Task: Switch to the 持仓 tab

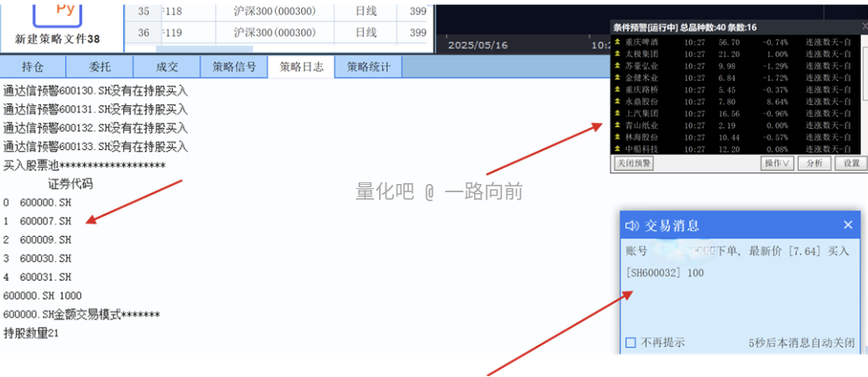Action: coord(33,67)
